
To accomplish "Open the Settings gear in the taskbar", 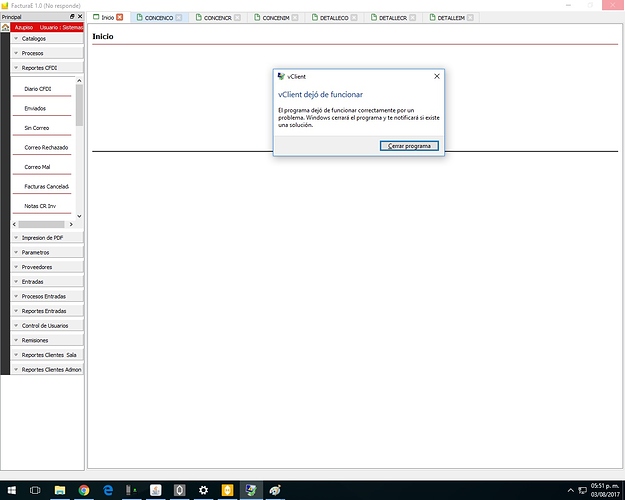I will click(203, 490).
